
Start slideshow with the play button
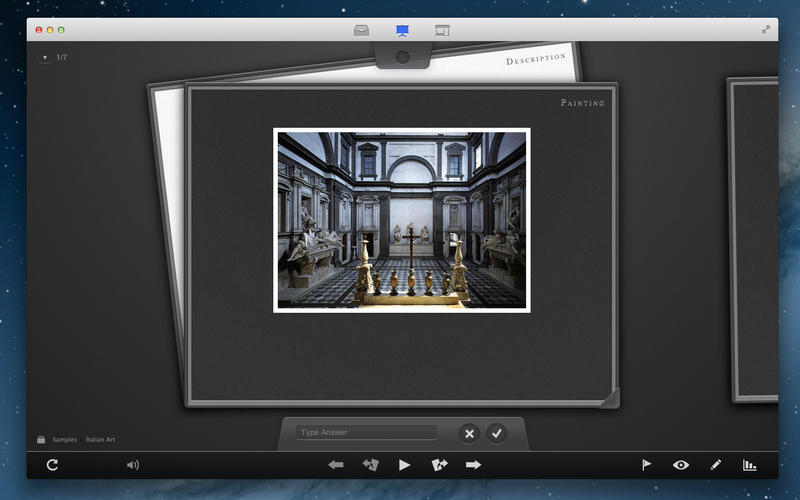click(405, 465)
